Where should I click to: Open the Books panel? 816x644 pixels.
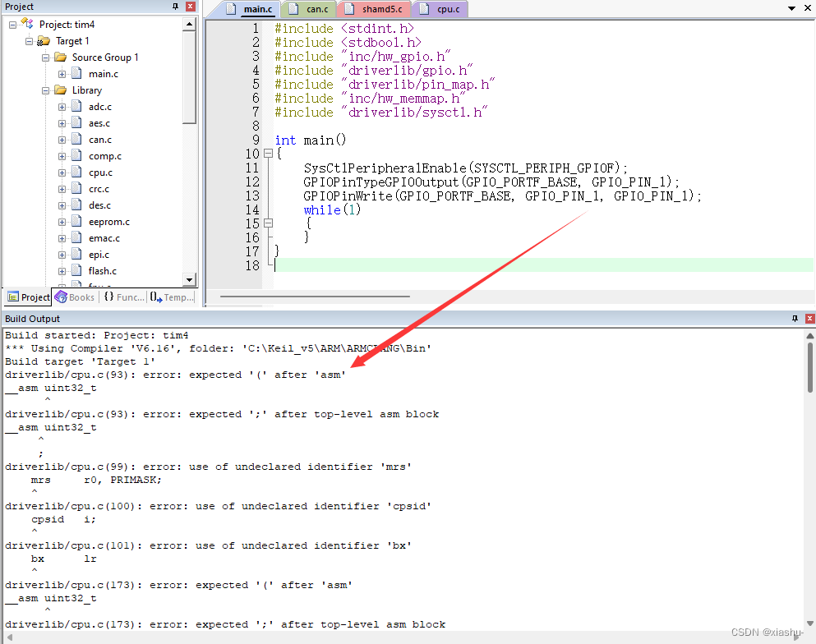click(75, 297)
